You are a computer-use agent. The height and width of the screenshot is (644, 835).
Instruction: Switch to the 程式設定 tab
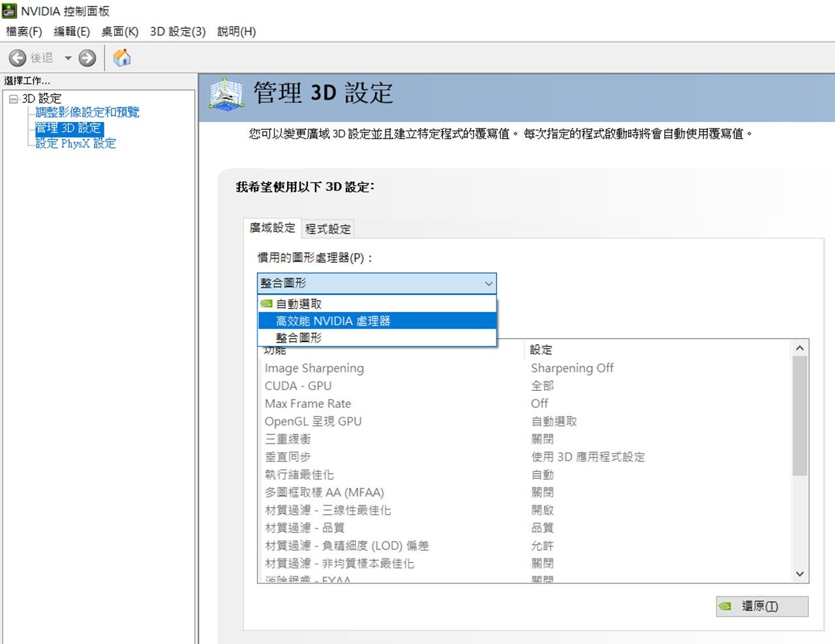pyautogui.click(x=328, y=229)
